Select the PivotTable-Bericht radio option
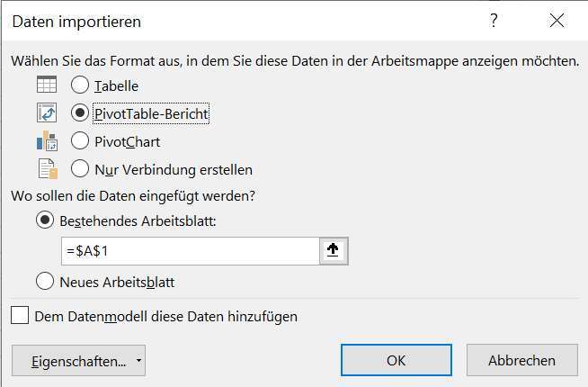Viewport: 588px width, 387px height. (x=80, y=113)
